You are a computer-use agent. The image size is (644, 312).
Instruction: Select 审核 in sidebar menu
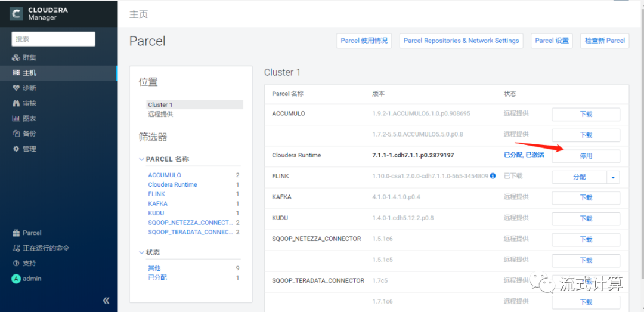[30, 103]
